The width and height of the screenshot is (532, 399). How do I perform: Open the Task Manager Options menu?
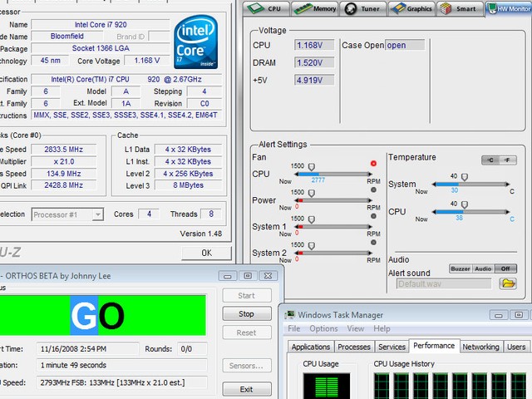pyautogui.click(x=323, y=328)
